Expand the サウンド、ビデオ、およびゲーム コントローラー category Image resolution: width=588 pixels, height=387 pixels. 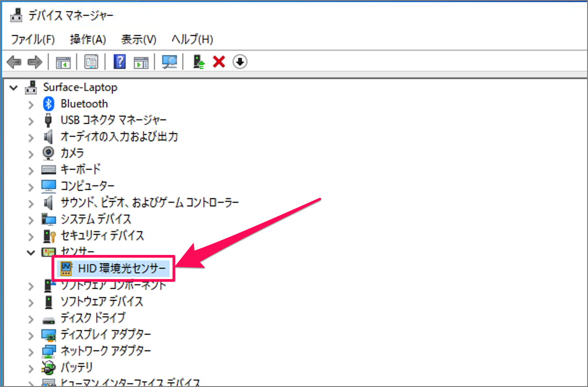(31, 204)
